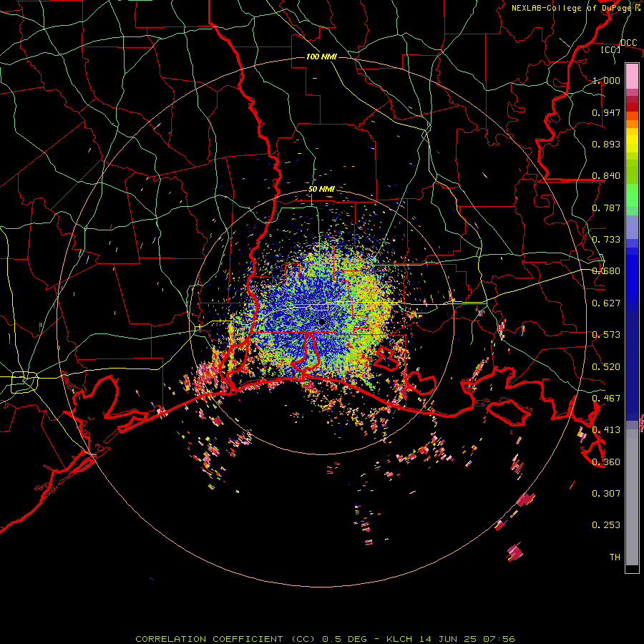
Task: Click the 0.733 legend value
Action: click(606, 240)
